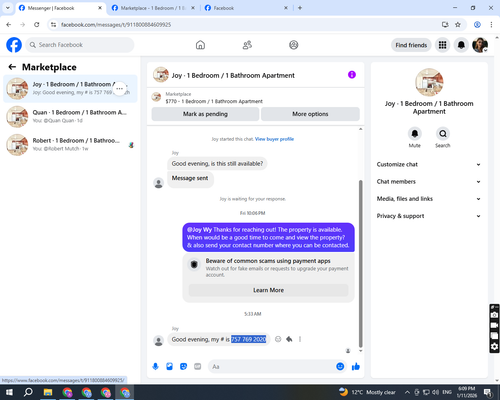Open purple conversation information icon

tap(352, 75)
